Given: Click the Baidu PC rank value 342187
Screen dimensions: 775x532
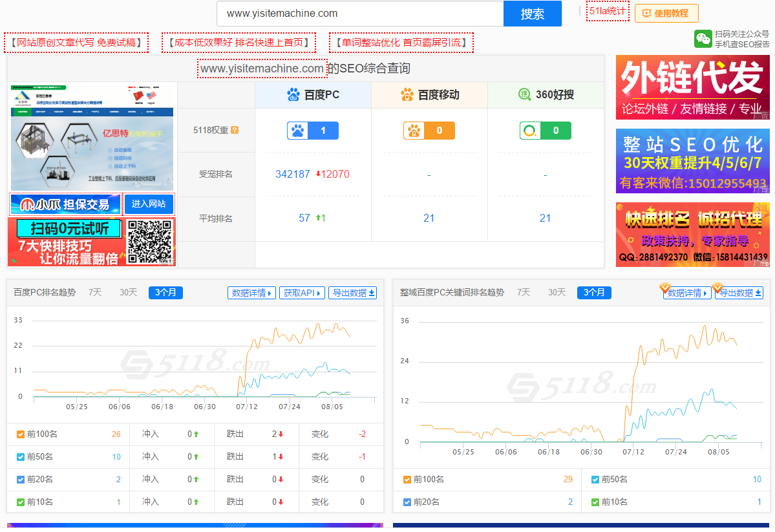Looking at the screenshot, I should click(293, 174).
